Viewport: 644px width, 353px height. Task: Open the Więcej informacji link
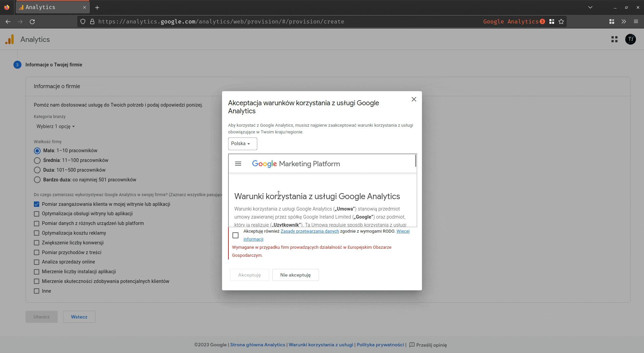(403, 231)
